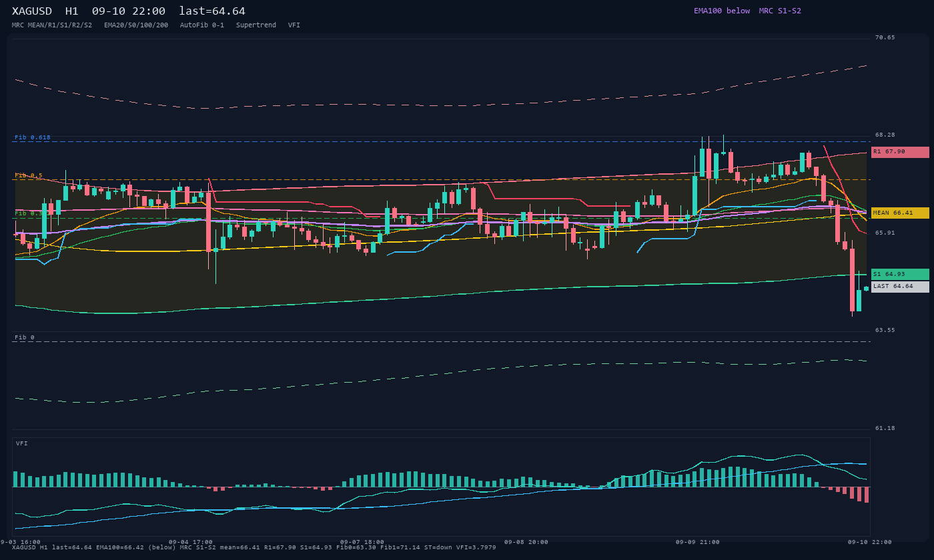Viewport: 934px width, 560px height.
Task: Click the R1 67.90 price label
Action: (x=900, y=152)
